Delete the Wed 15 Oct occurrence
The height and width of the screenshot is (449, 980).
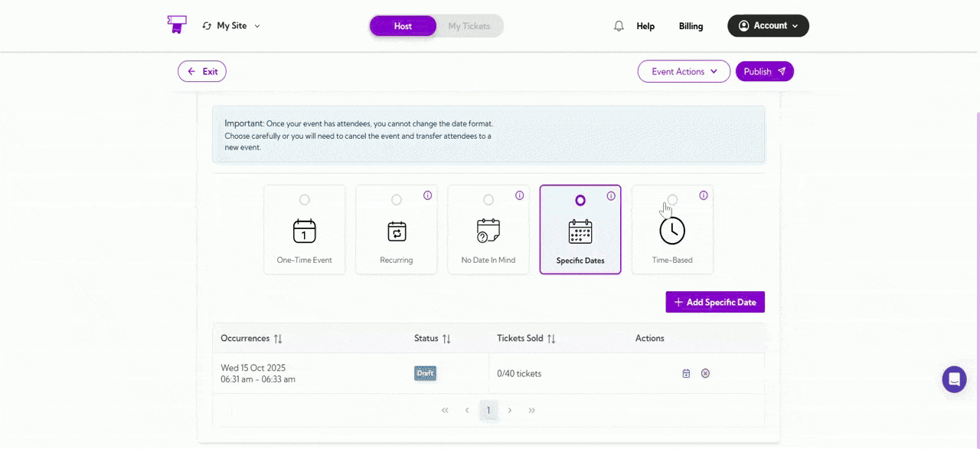[x=705, y=373]
